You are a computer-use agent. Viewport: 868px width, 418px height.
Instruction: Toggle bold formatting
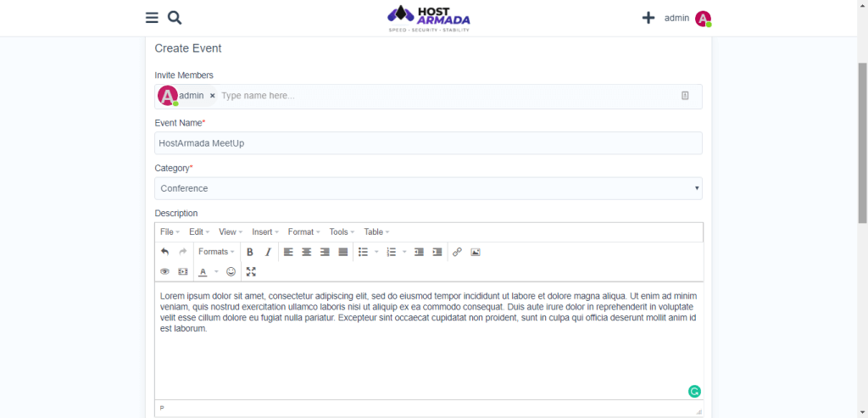pyautogui.click(x=250, y=252)
